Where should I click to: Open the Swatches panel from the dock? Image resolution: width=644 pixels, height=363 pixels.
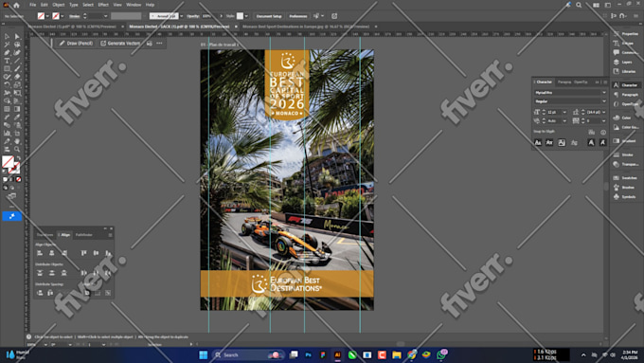pyautogui.click(x=625, y=178)
